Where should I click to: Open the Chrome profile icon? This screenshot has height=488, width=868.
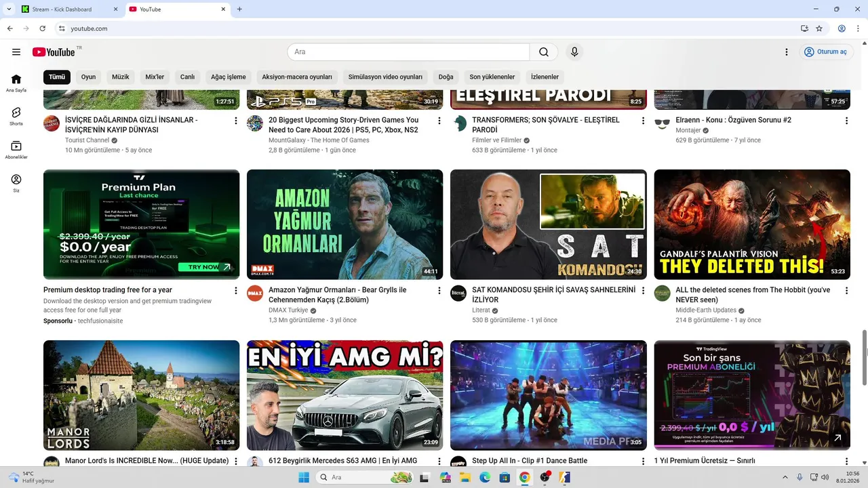pos(842,28)
